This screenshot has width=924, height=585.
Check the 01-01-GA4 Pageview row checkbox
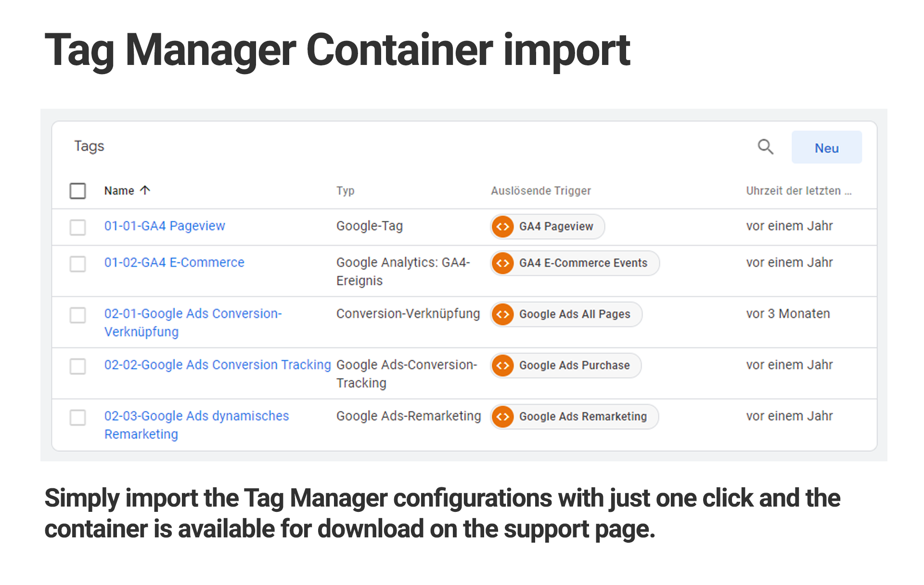tap(77, 227)
